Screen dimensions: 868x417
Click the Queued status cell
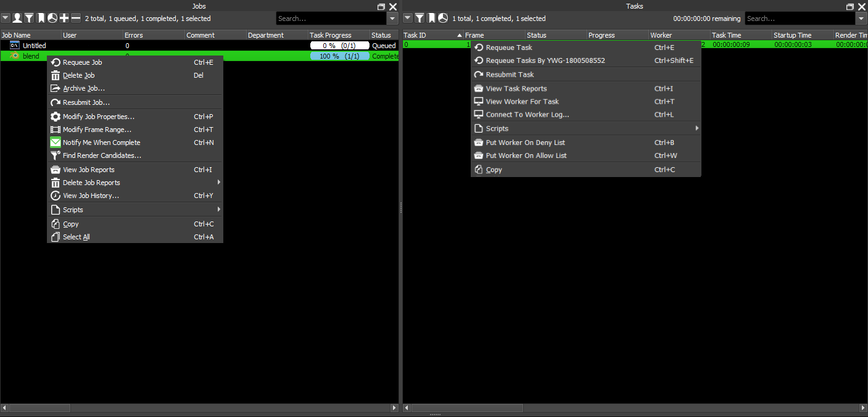pyautogui.click(x=384, y=46)
